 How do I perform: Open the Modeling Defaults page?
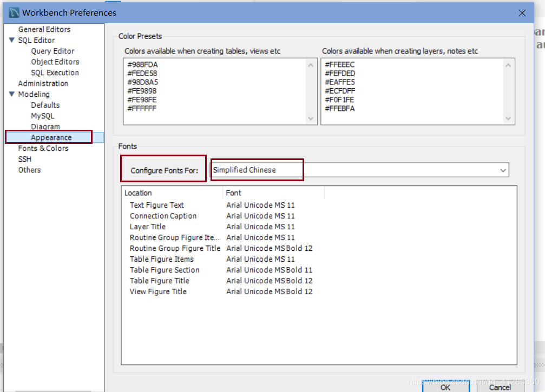(x=45, y=105)
